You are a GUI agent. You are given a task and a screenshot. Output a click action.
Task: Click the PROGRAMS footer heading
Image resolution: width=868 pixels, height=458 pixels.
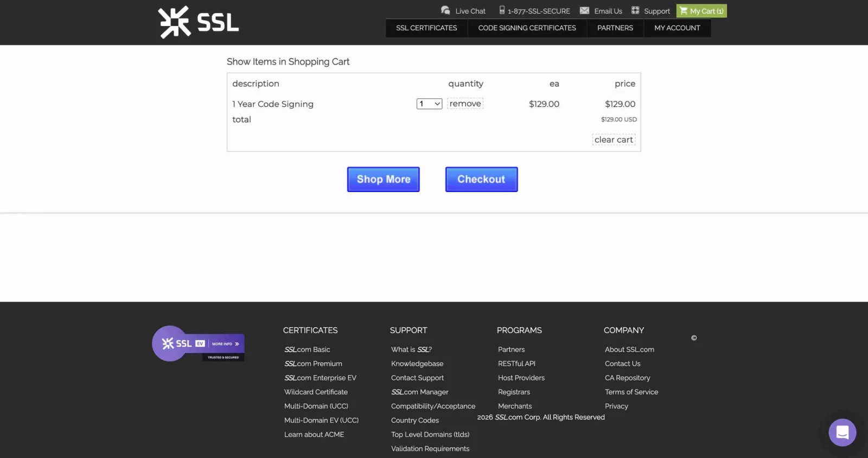(519, 330)
